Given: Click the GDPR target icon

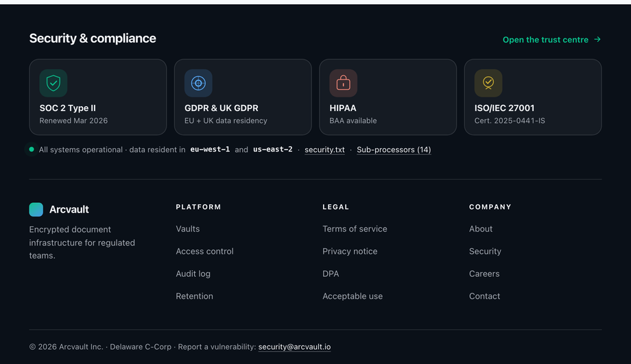Looking at the screenshot, I should (x=198, y=83).
